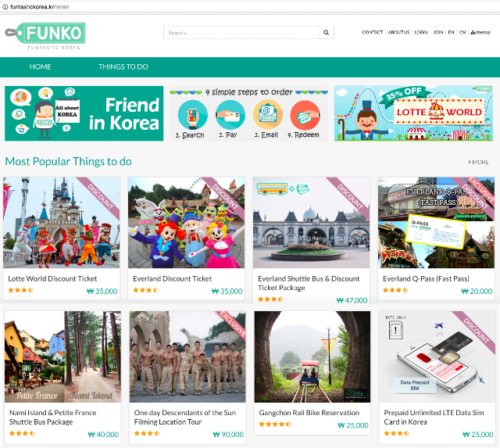Viewport: 500px width, 448px height.
Task: Click star rating under Everland Q-Pass
Action: click(395, 290)
